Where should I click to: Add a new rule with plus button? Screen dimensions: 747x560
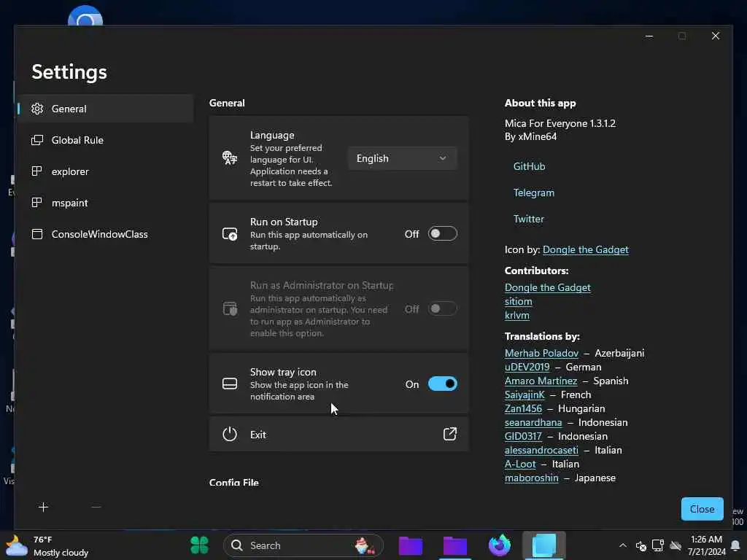[x=43, y=507]
